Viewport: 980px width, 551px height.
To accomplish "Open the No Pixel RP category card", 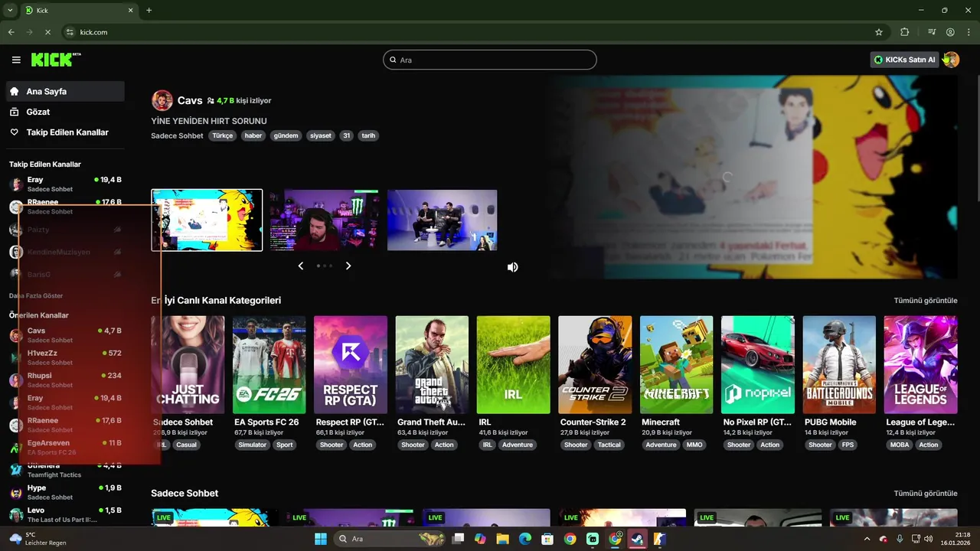I will 758,365.
